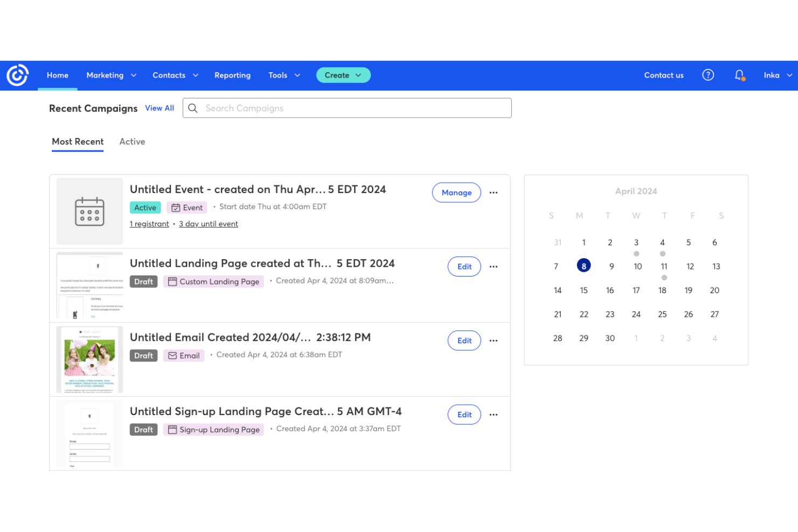Click the search magnifier icon
The image size is (798, 532).
(193, 108)
